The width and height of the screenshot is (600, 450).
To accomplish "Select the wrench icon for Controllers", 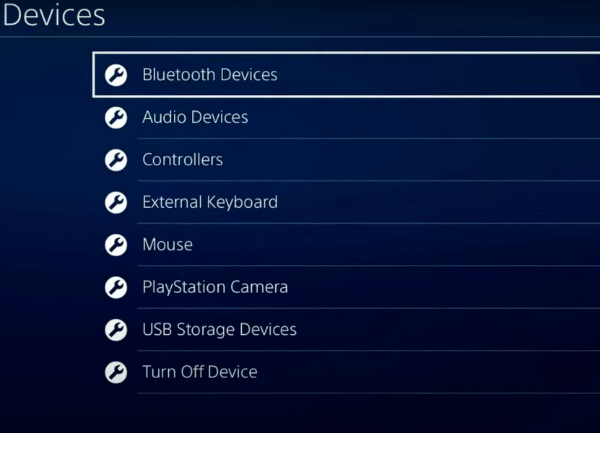I will pyautogui.click(x=116, y=160).
